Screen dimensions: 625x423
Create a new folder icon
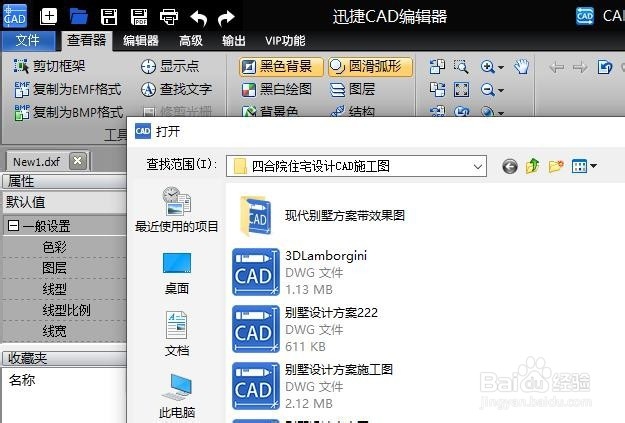(x=556, y=166)
